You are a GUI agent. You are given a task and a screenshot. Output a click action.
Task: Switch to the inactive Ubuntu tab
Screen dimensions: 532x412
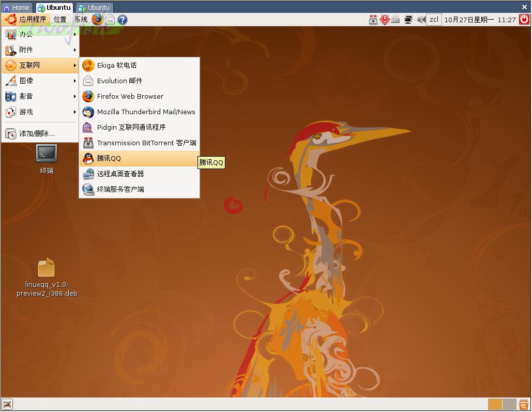(x=94, y=7)
